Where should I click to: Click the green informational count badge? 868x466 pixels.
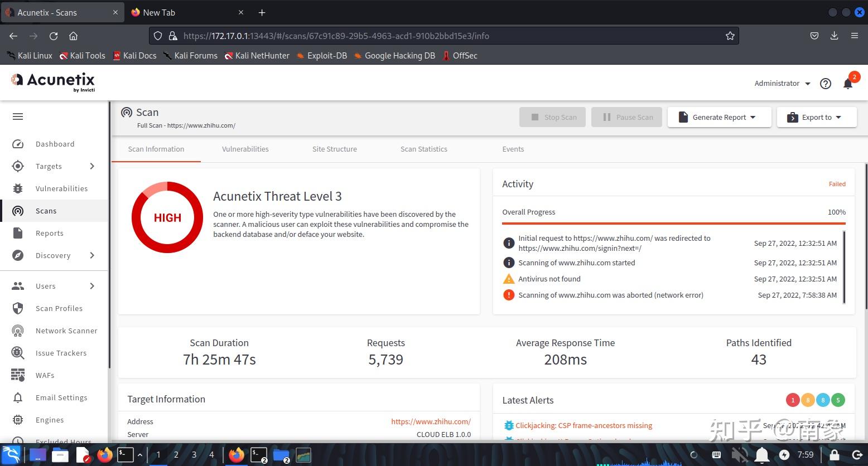click(x=838, y=400)
